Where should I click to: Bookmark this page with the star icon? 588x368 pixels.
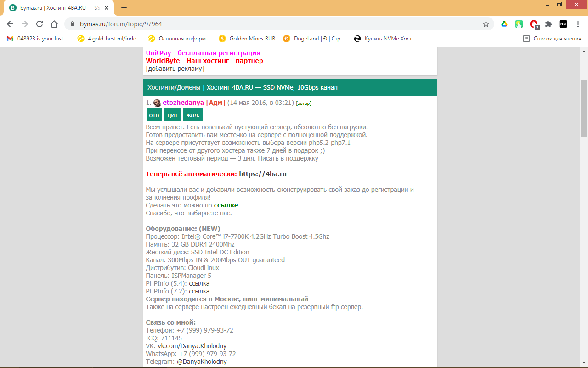(x=486, y=24)
